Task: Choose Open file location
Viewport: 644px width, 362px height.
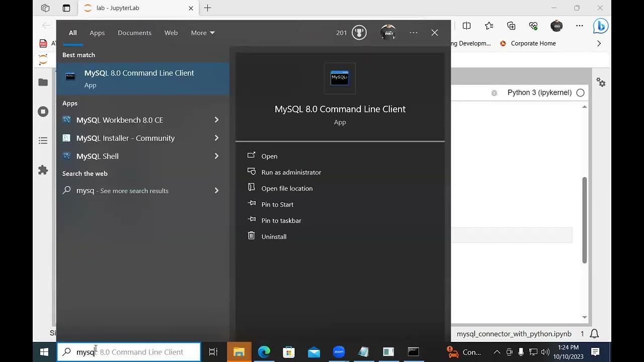Action: coord(287,189)
